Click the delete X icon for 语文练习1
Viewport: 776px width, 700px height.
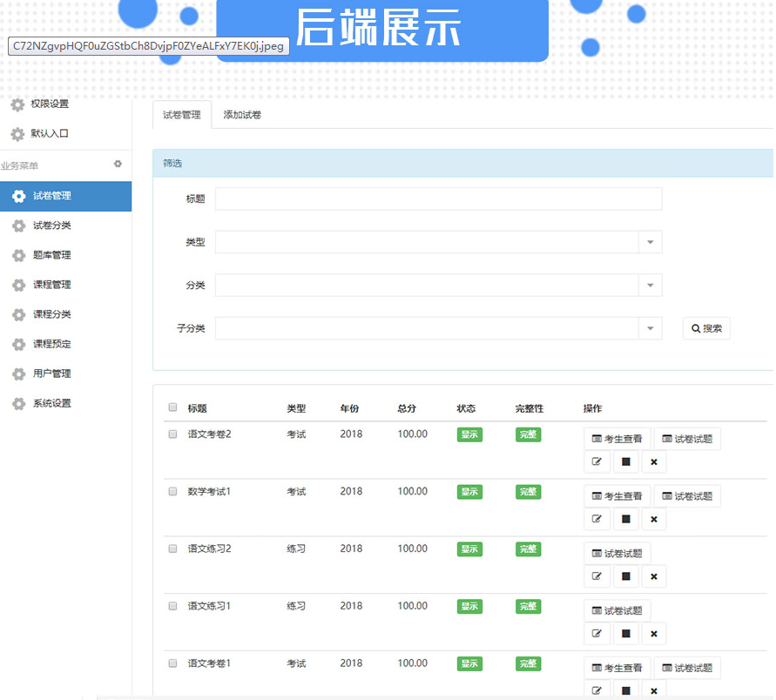pyautogui.click(x=653, y=634)
